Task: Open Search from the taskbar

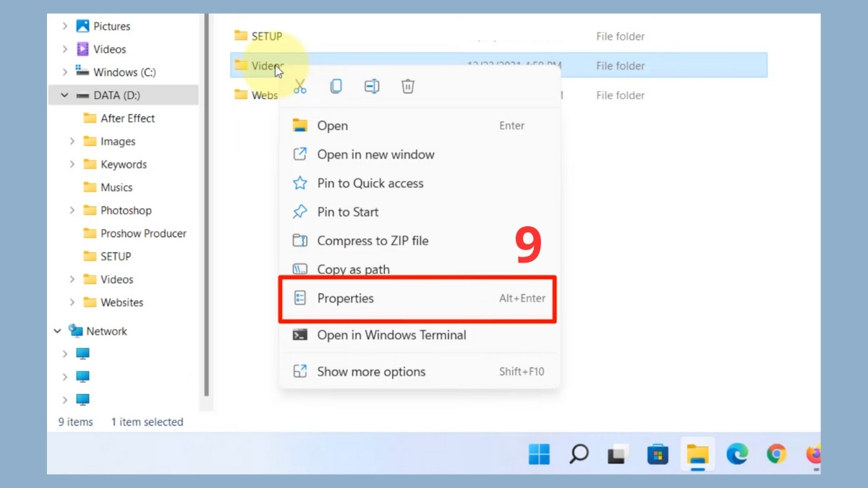Action: [578, 454]
